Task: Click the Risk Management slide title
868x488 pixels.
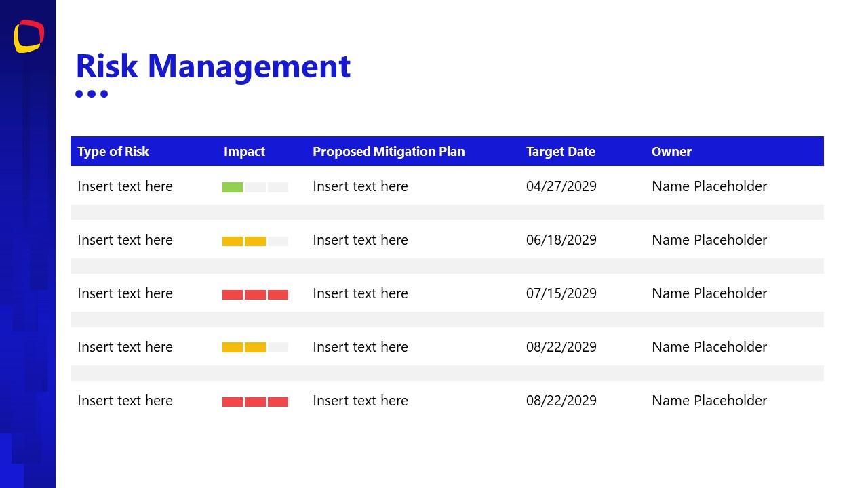Action: pos(214,66)
